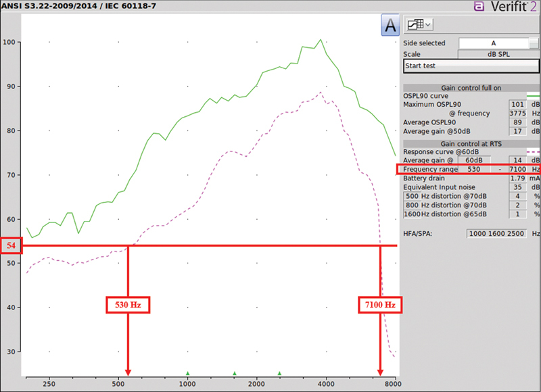Click the 500 Hz distortion frequency field
541x392 pixels.
pos(412,196)
